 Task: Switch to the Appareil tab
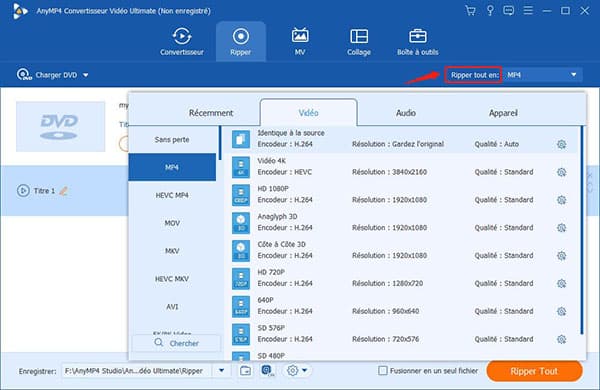pyautogui.click(x=503, y=113)
